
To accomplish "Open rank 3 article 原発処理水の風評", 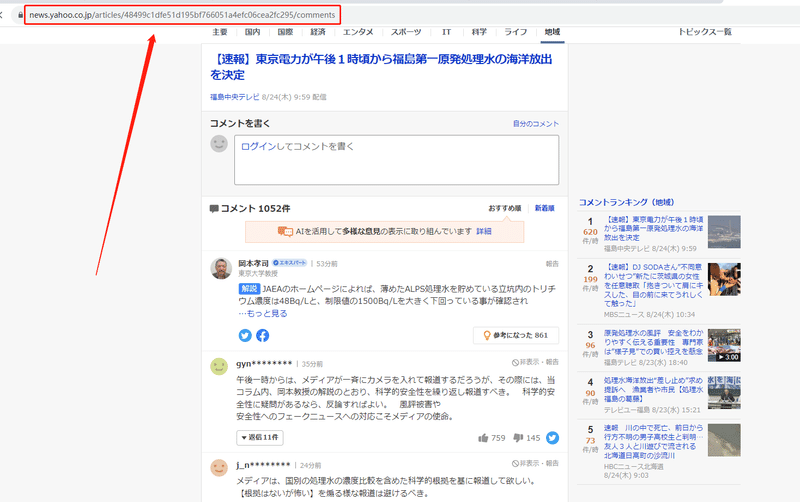I will [x=653, y=342].
